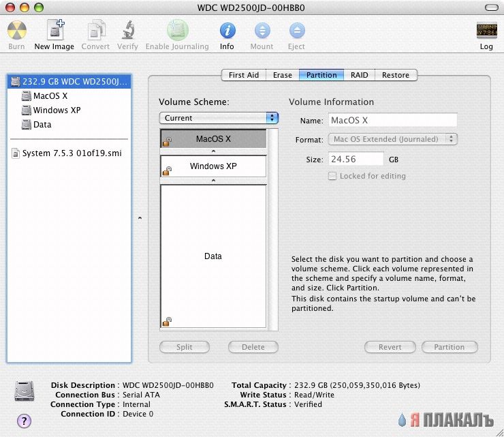Viewport: 504px width, 437px height.
Task: Select Data partition block in scheme
Action: pos(213,256)
